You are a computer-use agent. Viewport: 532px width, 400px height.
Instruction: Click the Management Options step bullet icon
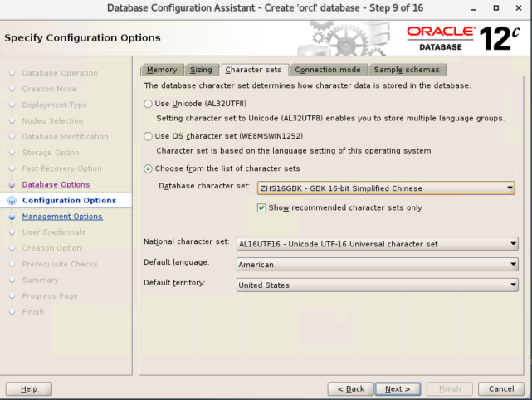[12, 217]
